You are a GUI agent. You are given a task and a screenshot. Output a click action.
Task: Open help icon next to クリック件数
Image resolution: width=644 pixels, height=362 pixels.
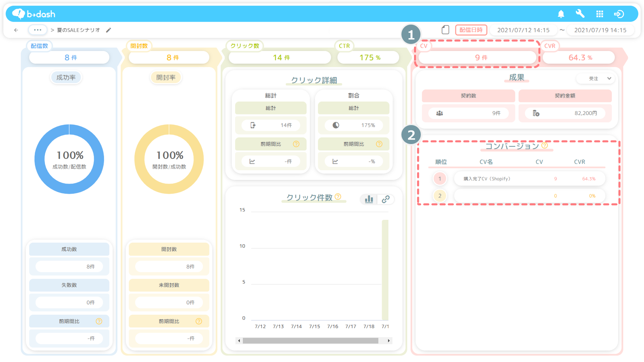coord(338,196)
